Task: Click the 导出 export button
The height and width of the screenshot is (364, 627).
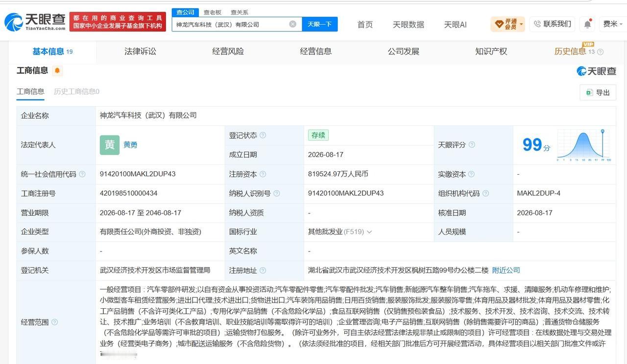Action: click(598, 92)
